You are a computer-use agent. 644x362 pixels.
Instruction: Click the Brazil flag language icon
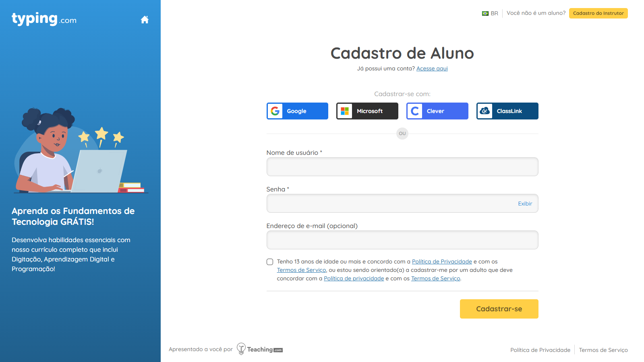tap(485, 13)
